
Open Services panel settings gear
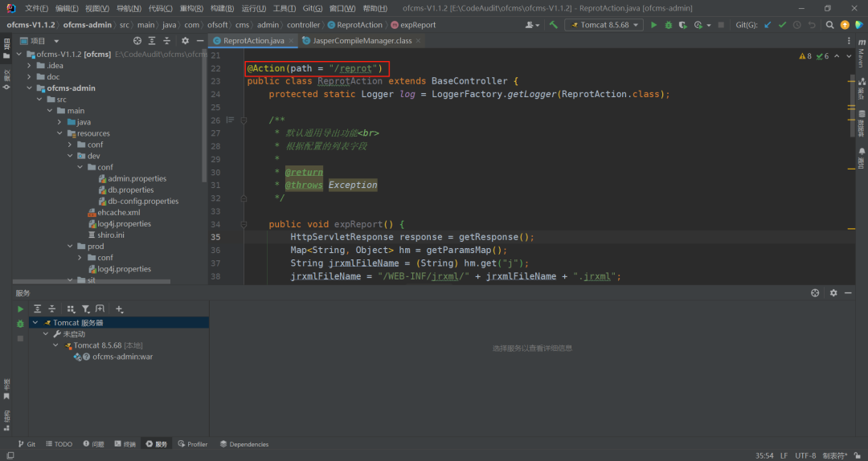[x=833, y=293]
